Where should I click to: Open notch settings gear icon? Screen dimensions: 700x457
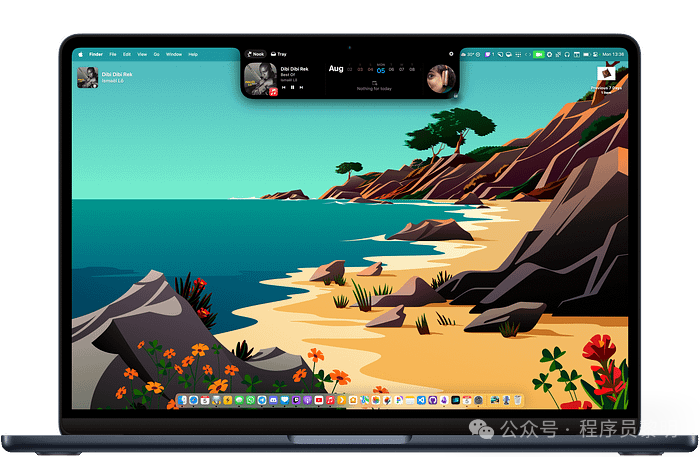coord(451,54)
